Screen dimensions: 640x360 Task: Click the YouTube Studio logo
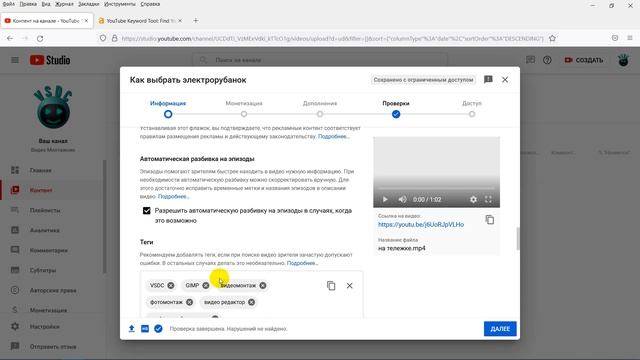(x=50, y=60)
